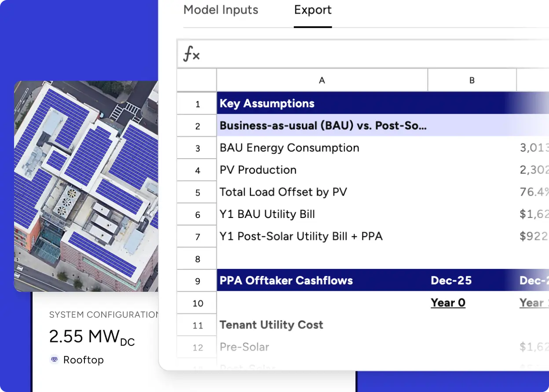Click the Pre-Solar cell
This screenshot has height=392, width=549.
322,347
